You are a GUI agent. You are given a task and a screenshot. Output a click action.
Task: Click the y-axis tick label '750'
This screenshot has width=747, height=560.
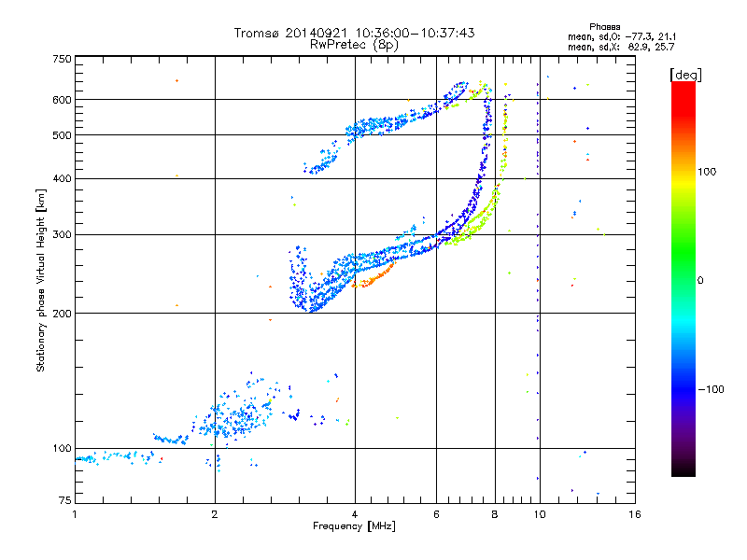(x=62, y=59)
